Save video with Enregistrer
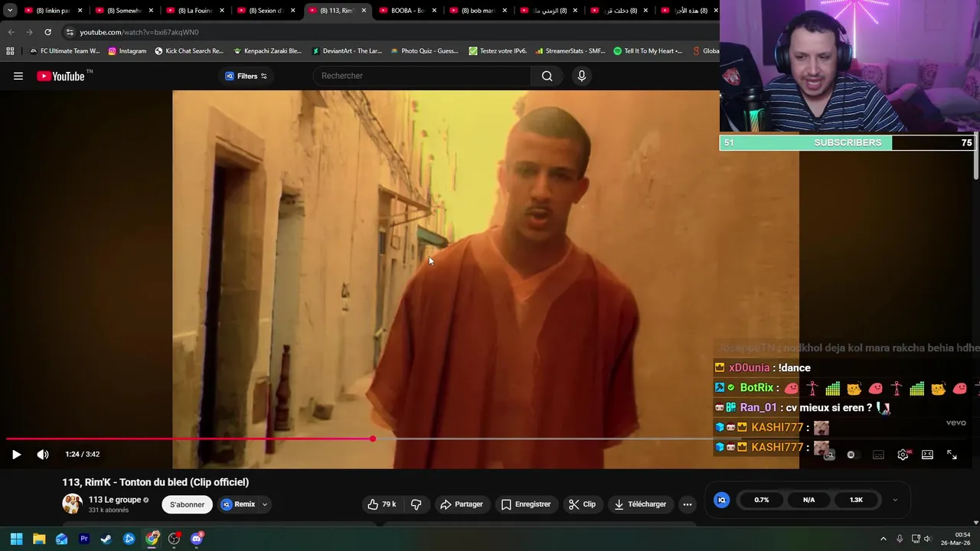 525,504
